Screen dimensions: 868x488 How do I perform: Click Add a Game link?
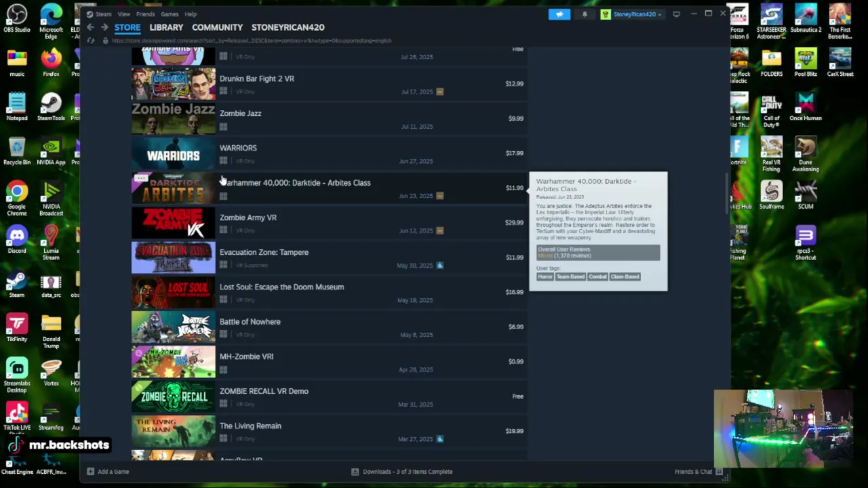(x=113, y=472)
